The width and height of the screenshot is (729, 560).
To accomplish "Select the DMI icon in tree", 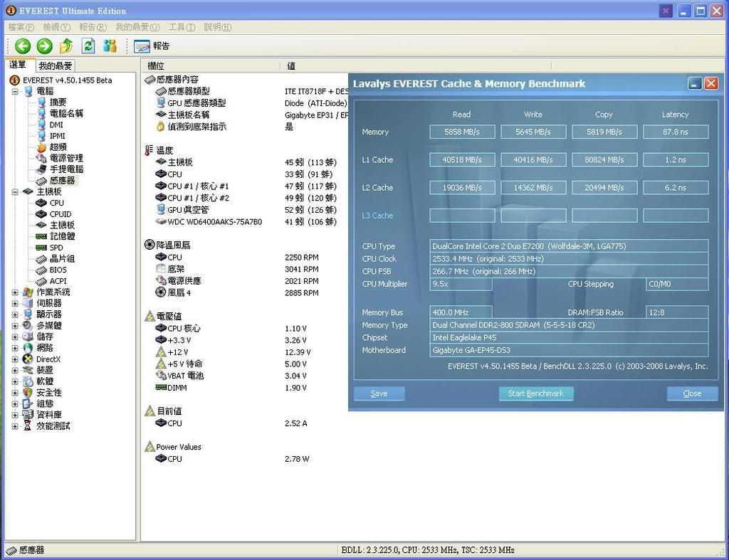I will click(41, 125).
